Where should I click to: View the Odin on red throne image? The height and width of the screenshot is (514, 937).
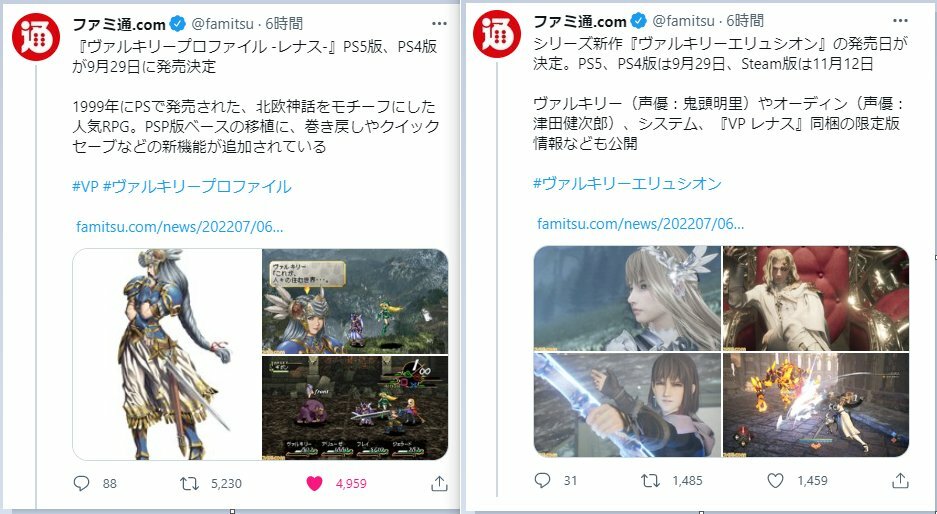pos(816,298)
